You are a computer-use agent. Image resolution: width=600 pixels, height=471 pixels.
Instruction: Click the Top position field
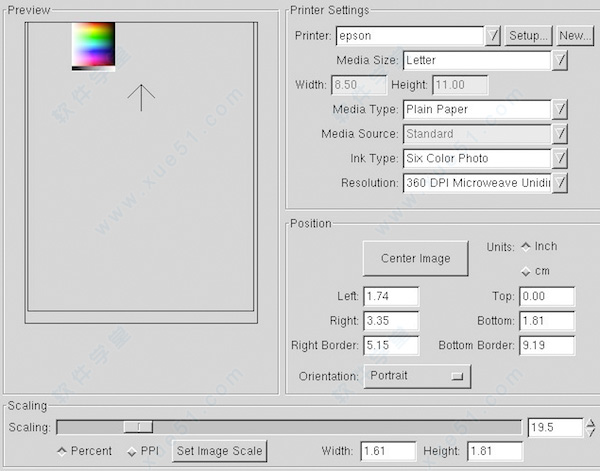point(547,297)
